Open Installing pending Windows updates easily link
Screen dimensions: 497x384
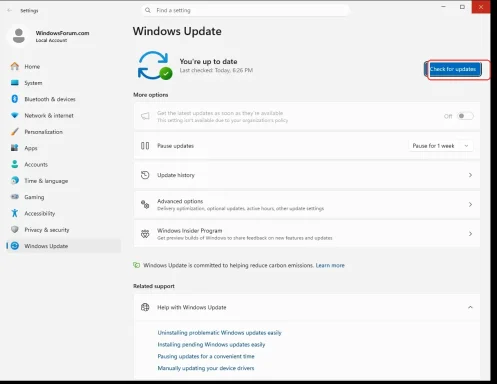coord(211,344)
